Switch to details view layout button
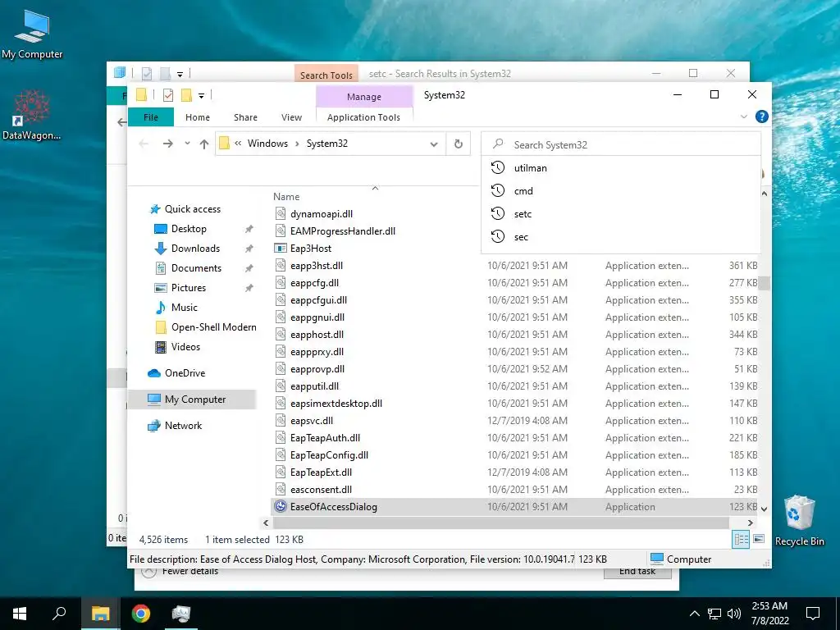This screenshot has height=630, width=840. pyautogui.click(x=742, y=540)
